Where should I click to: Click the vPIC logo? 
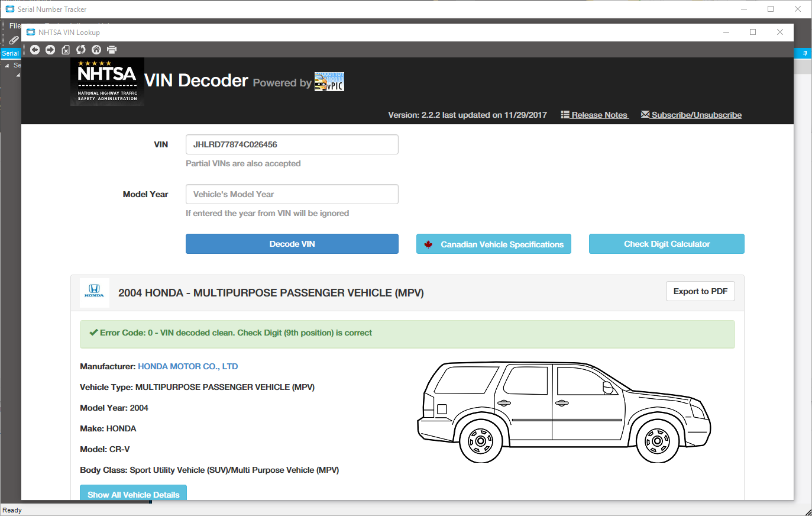329,82
